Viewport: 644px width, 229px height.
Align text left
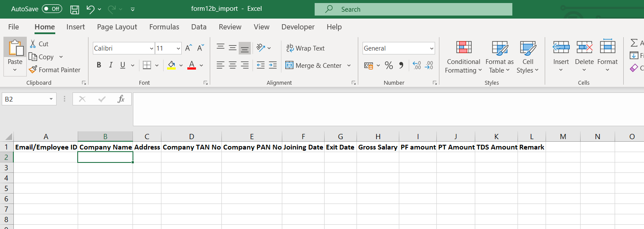pyautogui.click(x=221, y=65)
